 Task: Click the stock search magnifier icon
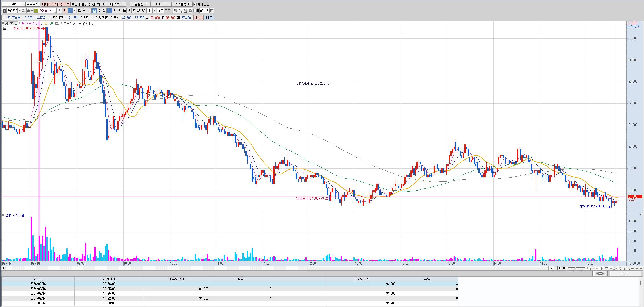[x=23, y=11]
